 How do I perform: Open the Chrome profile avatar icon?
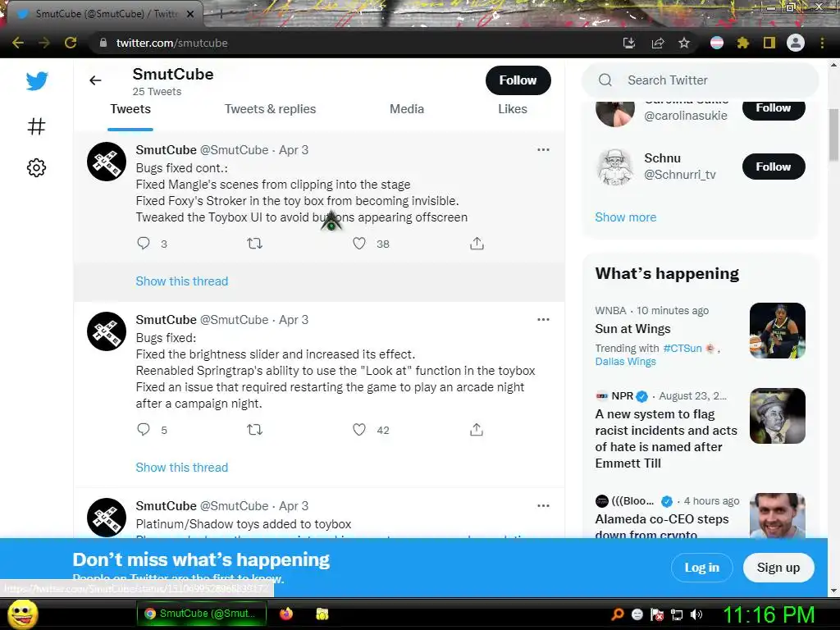point(796,43)
